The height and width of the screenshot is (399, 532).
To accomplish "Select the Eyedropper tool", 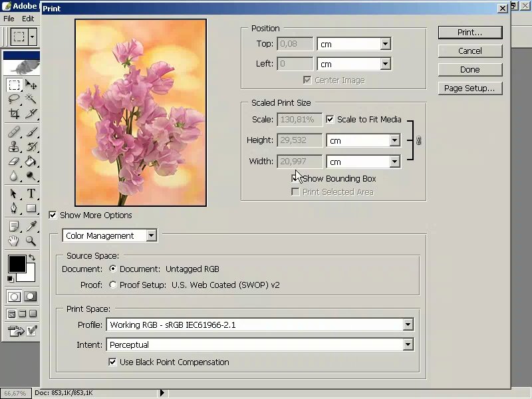I will point(31,226).
